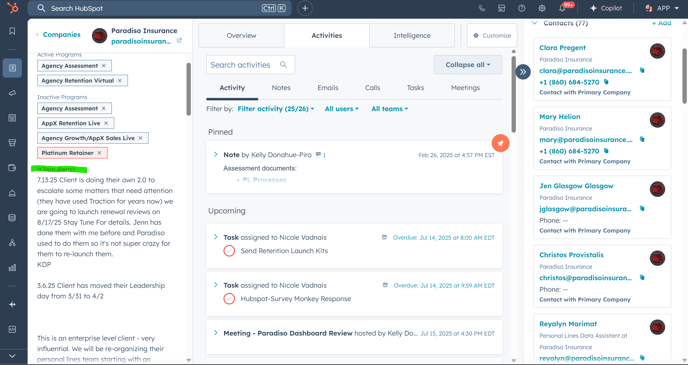Open Marketing megaphone icon in sidebar
The width and height of the screenshot is (688, 365).
[x=12, y=93]
